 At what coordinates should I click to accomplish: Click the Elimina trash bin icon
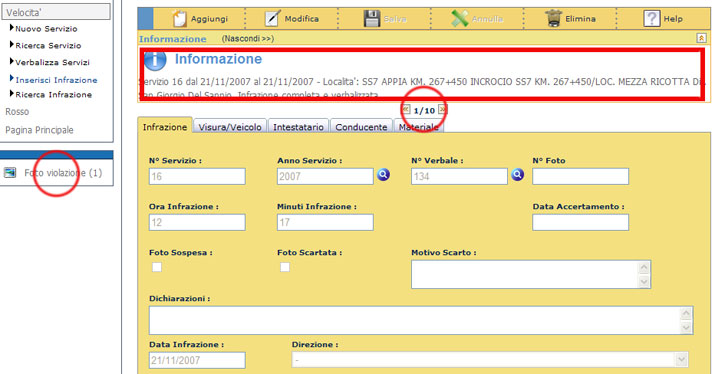553,18
